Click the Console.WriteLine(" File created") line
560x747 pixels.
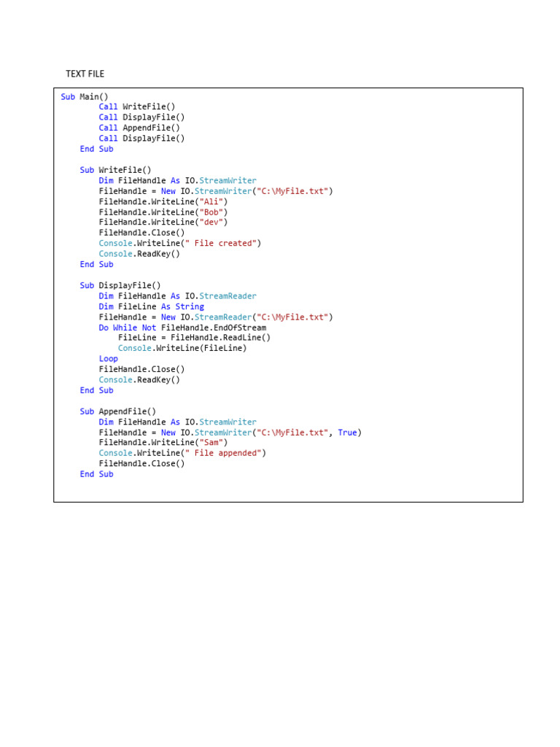click(179, 244)
